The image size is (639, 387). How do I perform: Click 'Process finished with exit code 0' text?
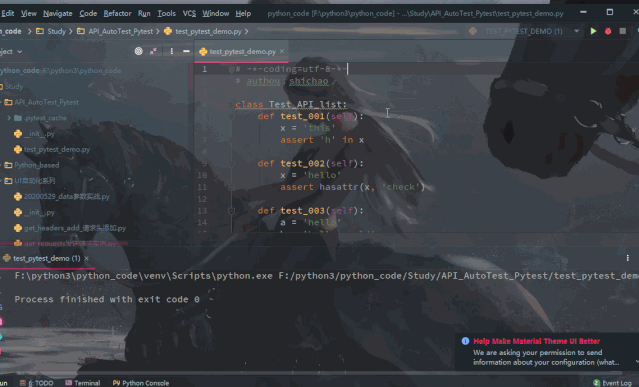[107, 299]
